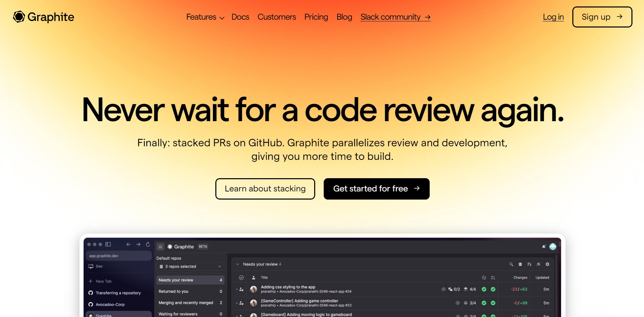This screenshot has width=644, height=317.
Task: Open the Docs navigation item
Action: pos(240,17)
